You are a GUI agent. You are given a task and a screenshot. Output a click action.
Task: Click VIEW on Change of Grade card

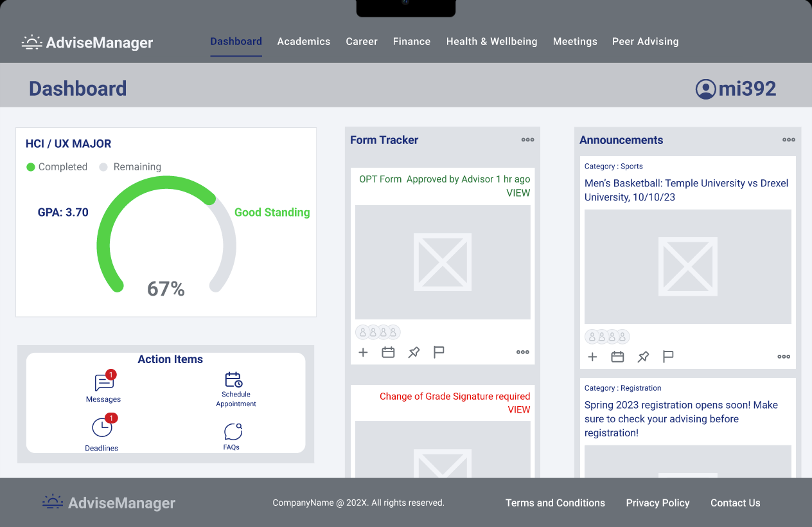[519, 409]
